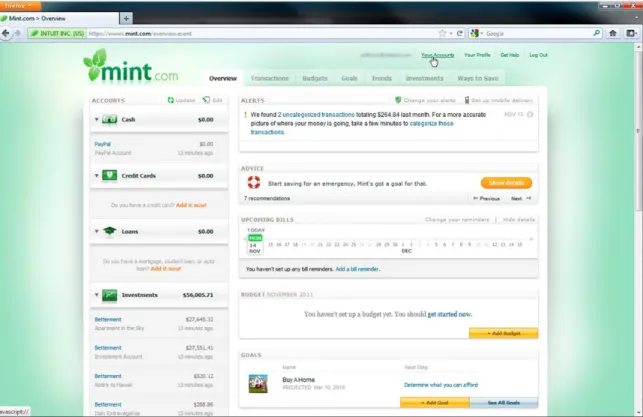This screenshot has width=643, height=417.
Task: Go to the Next advice recommendation
Action: point(521,198)
